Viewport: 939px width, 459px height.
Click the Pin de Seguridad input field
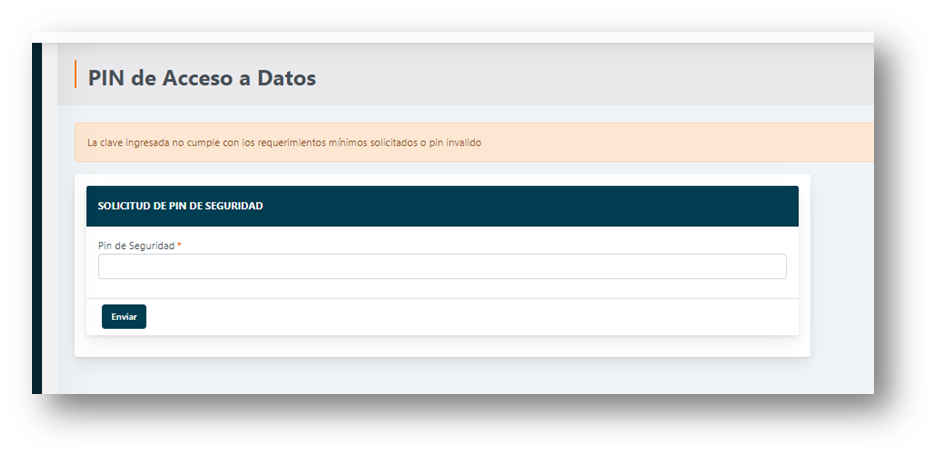[442, 267]
